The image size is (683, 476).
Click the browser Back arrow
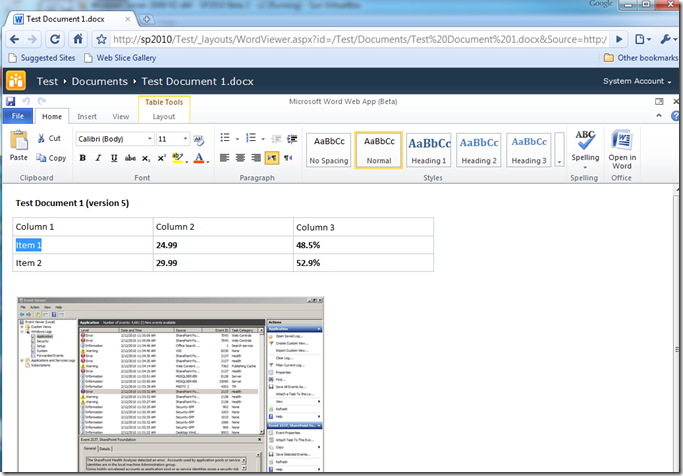tap(14, 40)
